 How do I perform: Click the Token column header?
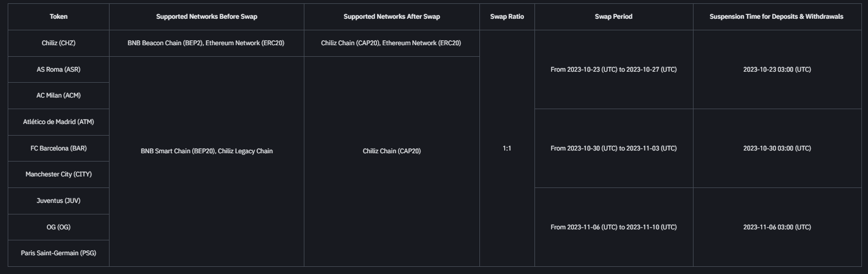[x=58, y=17]
